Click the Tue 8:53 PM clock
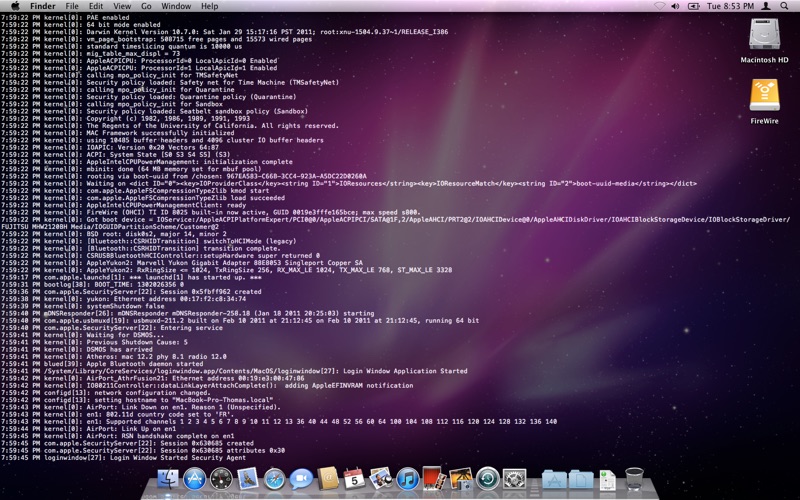This screenshot has width=800, height=500. pos(730,6)
